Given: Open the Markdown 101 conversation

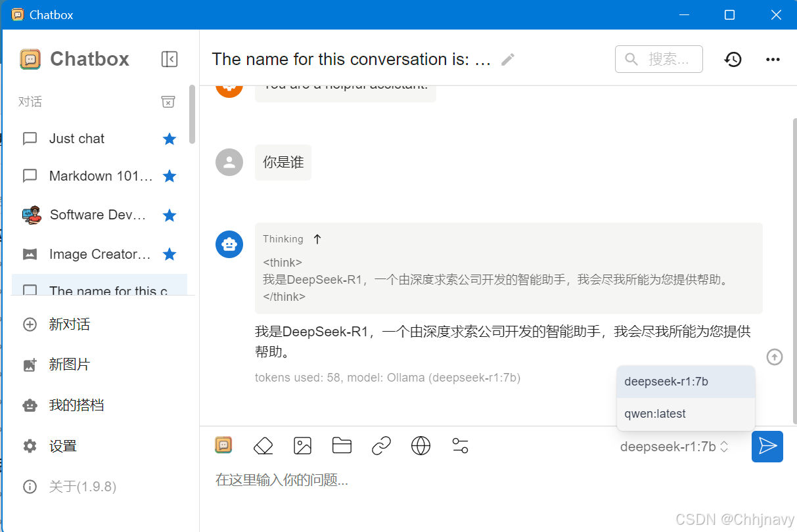Looking at the screenshot, I should point(100,176).
